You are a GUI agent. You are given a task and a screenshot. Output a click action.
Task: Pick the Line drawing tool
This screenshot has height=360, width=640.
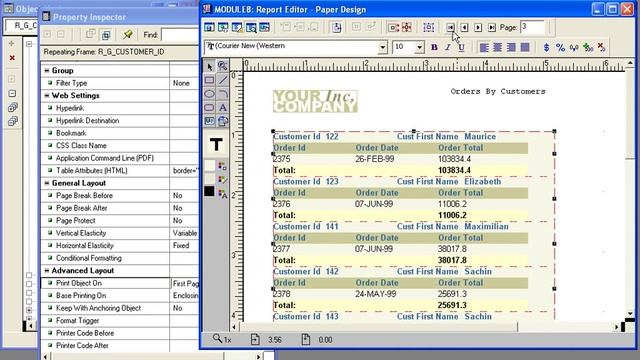tap(222, 80)
